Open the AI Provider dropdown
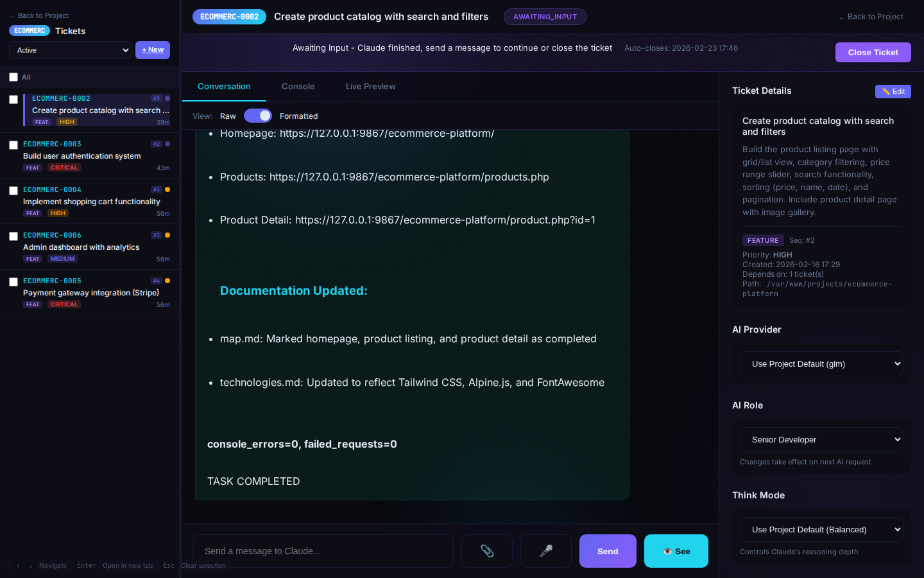 [x=821, y=363]
